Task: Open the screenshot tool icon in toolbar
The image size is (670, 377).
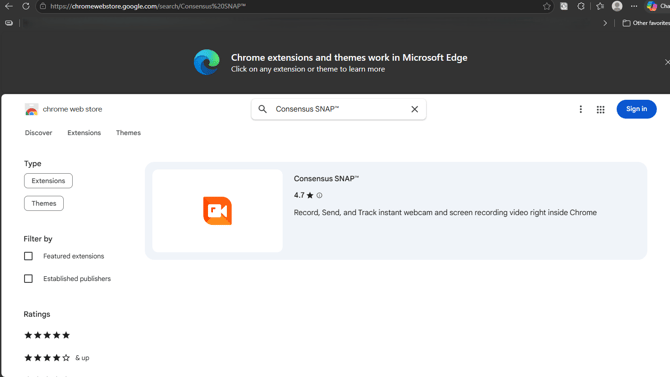Action: 564,6
